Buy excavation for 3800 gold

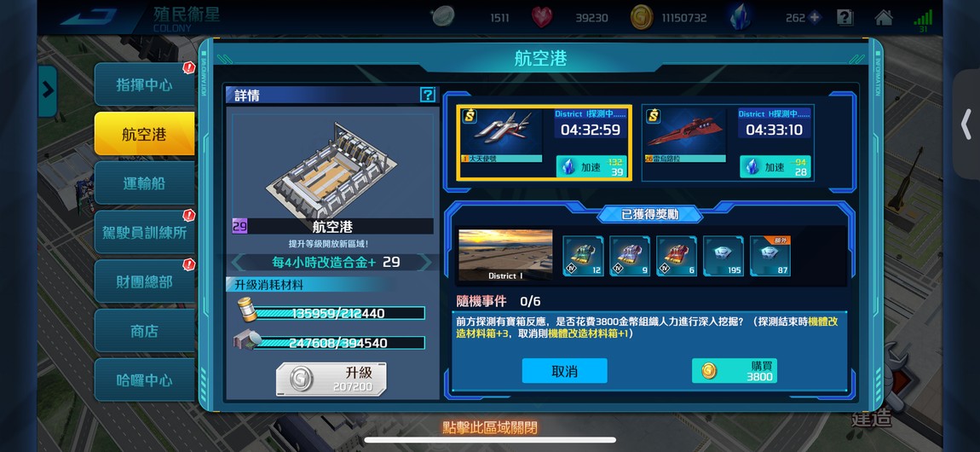[735, 371]
